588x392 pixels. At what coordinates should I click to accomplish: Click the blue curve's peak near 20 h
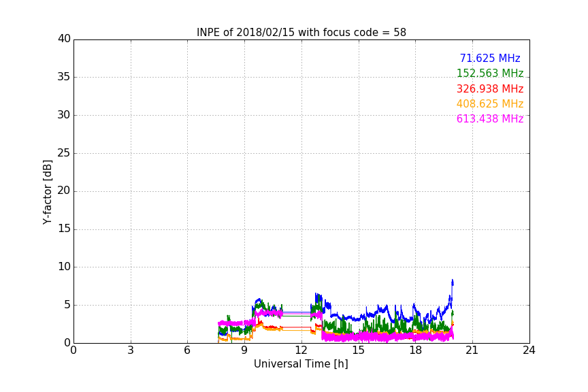click(453, 280)
